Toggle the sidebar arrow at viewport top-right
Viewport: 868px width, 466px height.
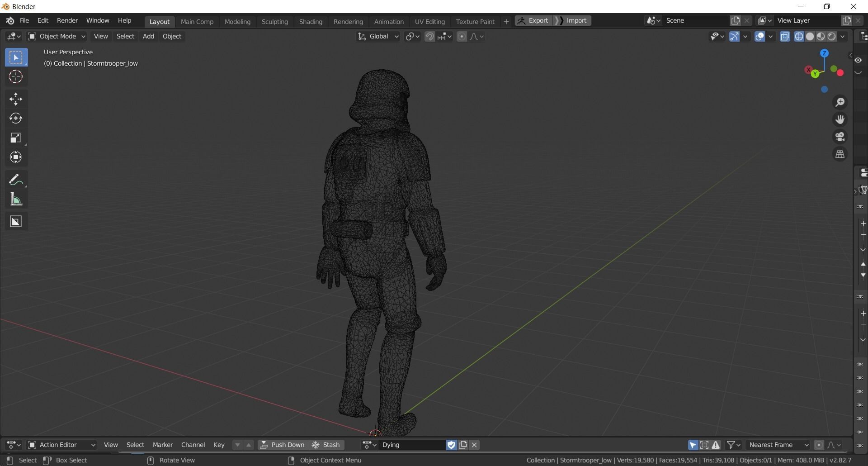pos(850,56)
